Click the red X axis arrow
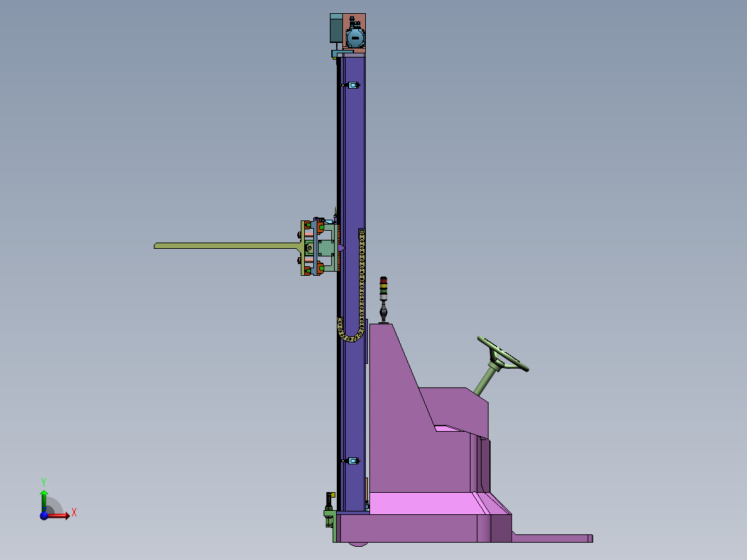The height and width of the screenshot is (560, 747). coord(59,516)
